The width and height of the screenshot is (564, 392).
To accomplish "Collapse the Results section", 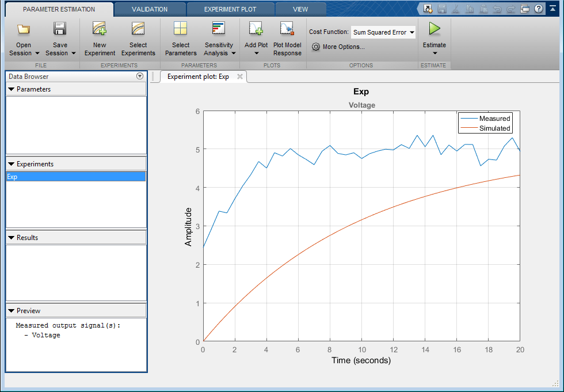I will tap(11, 238).
